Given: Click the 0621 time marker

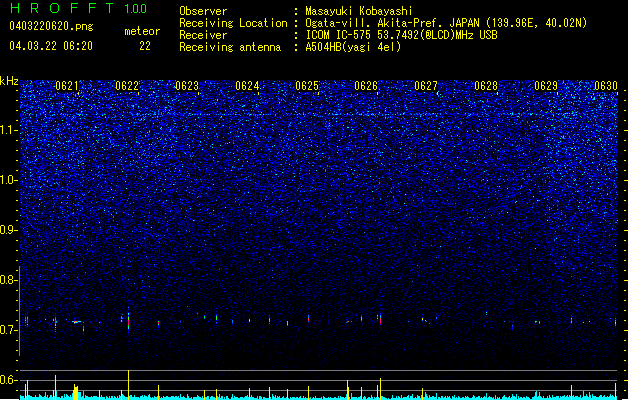Looking at the screenshot, I should tap(67, 86).
